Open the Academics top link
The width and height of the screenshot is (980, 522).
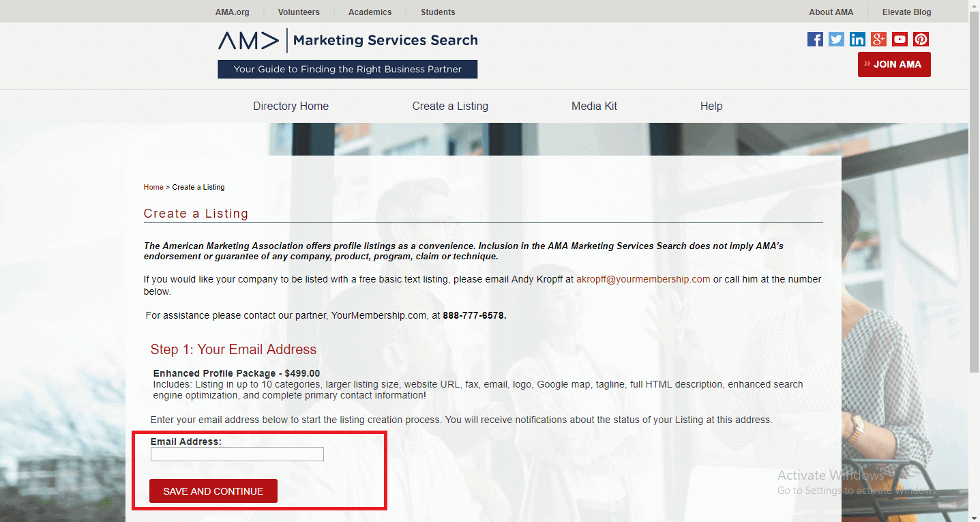click(370, 12)
